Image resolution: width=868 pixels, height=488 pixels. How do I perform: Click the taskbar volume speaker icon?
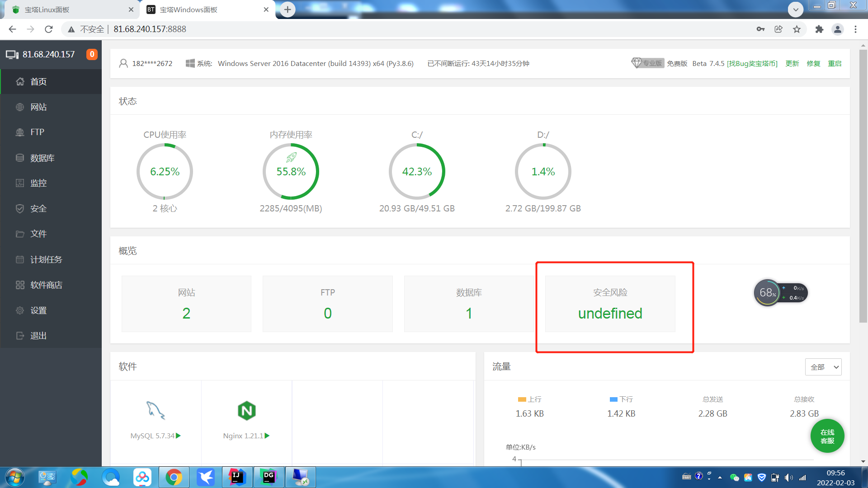coord(789,478)
